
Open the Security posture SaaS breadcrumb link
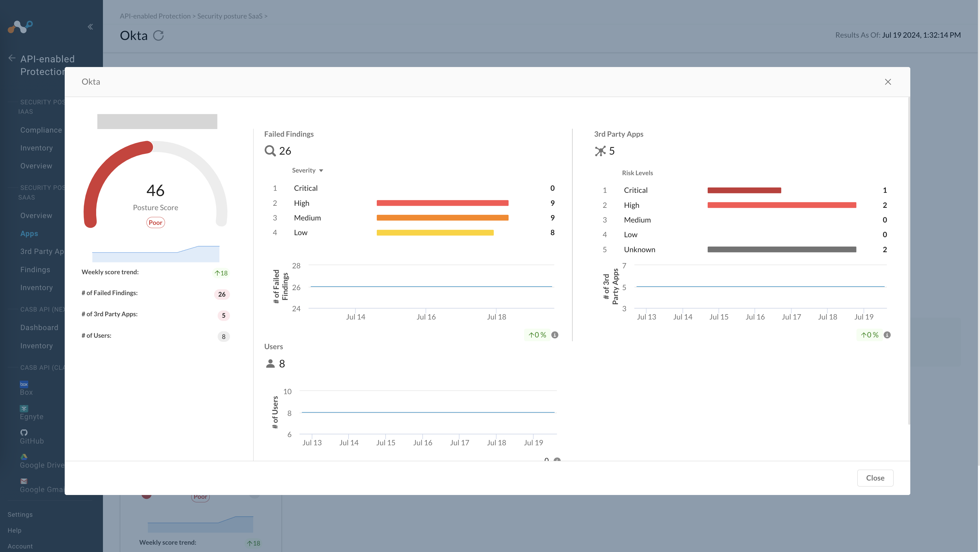tap(230, 16)
